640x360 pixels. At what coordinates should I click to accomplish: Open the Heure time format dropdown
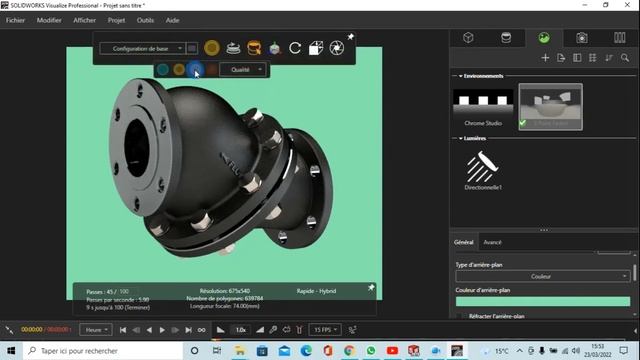[96, 330]
